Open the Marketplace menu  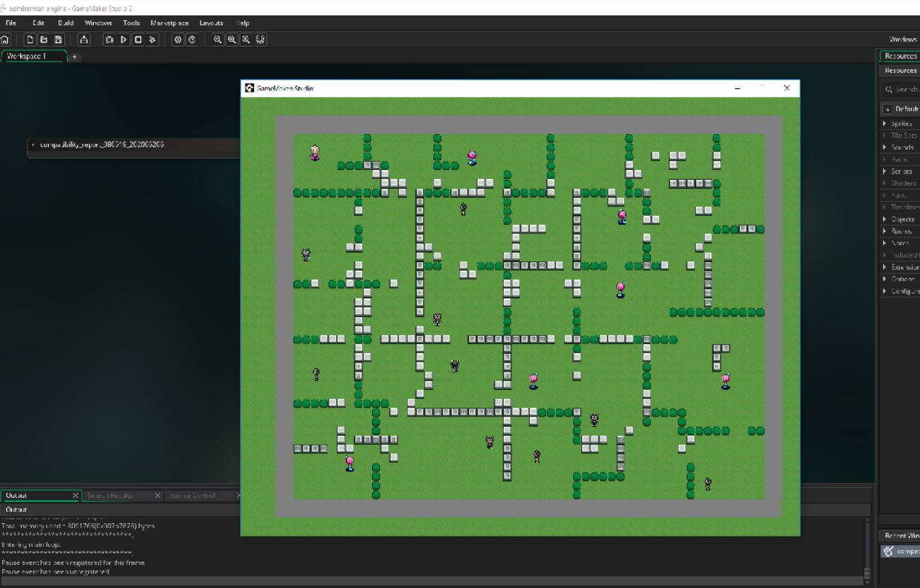[x=169, y=23]
